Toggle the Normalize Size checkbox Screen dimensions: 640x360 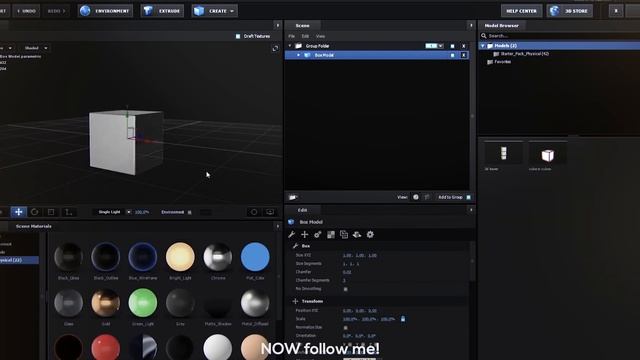[346, 327]
